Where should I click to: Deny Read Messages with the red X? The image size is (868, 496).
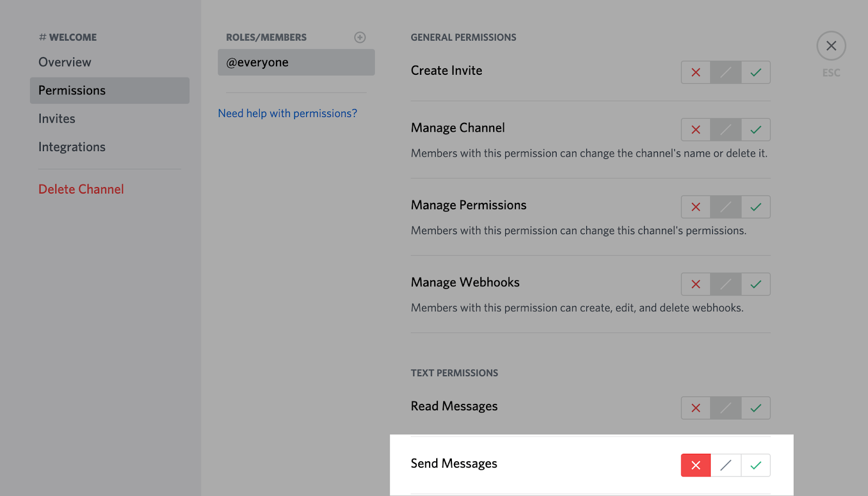(x=695, y=408)
